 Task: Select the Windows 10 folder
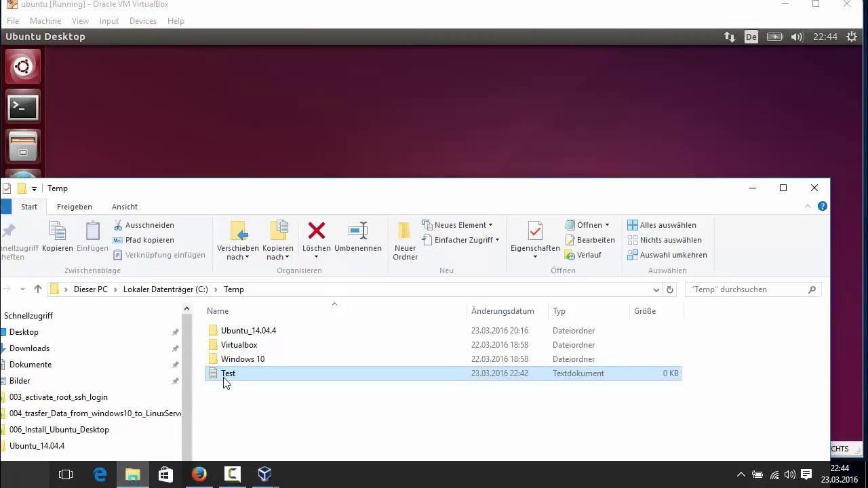click(443, 359)
